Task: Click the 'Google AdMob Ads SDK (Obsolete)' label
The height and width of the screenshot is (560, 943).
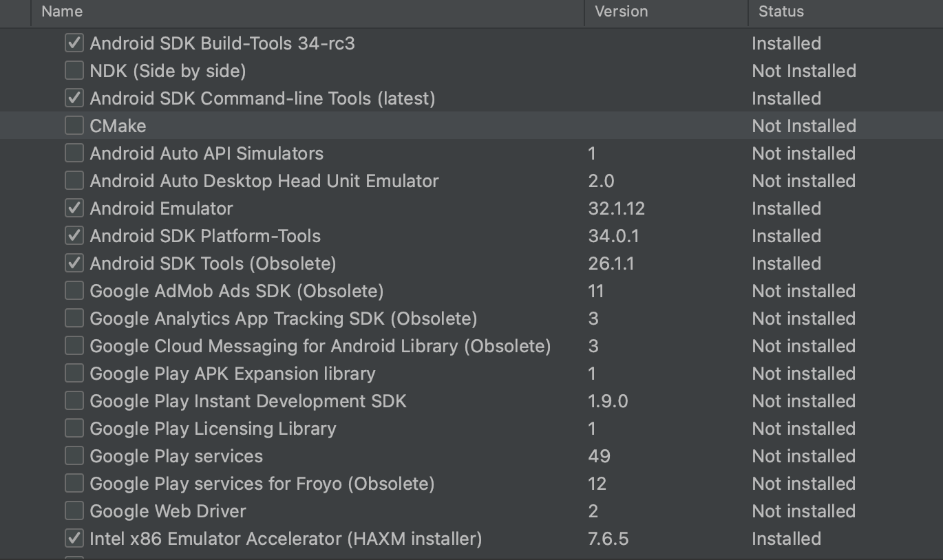Action: [237, 291]
